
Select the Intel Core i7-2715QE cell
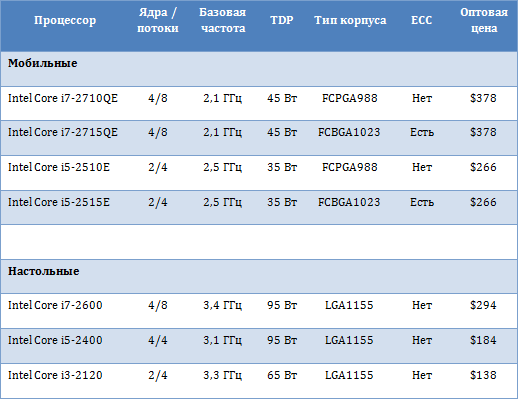pyautogui.click(x=63, y=132)
